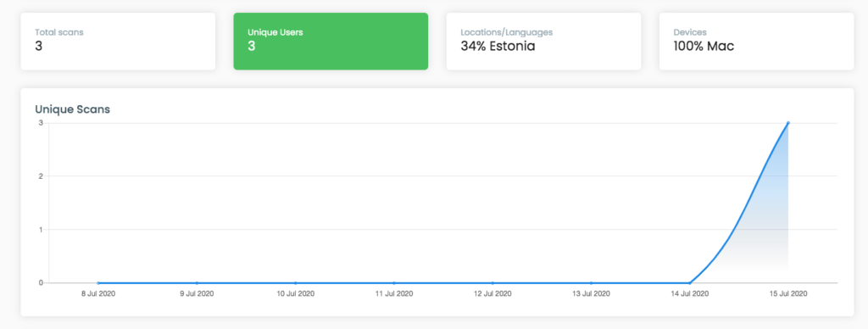
Task: Click the 100% Mac value
Action: pos(704,46)
